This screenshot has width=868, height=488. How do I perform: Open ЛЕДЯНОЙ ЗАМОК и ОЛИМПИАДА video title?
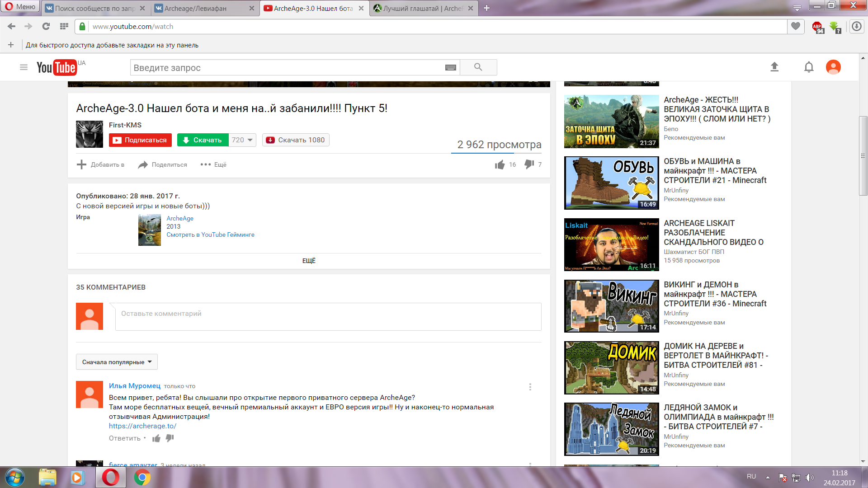pyautogui.click(x=719, y=417)
